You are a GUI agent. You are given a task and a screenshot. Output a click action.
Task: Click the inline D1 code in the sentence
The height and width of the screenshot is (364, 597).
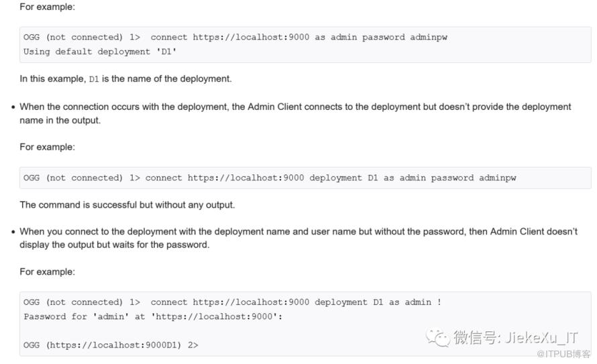[x=94, y=79]
